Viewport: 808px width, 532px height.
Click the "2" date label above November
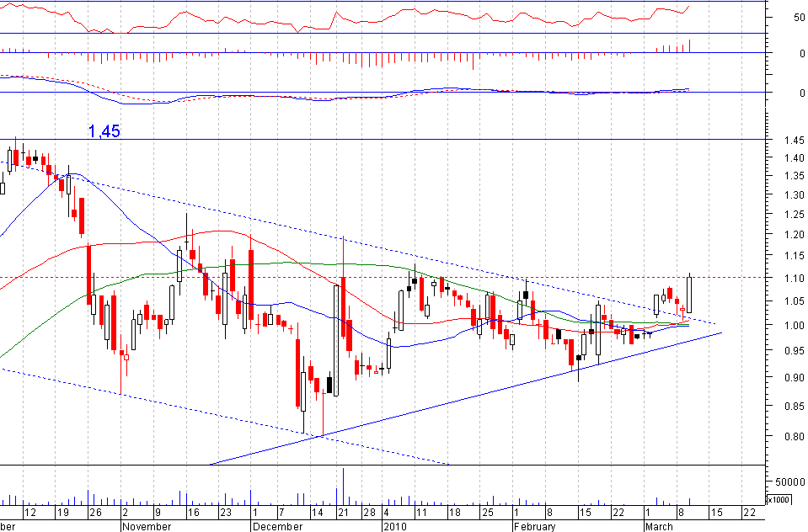point(126,513)
